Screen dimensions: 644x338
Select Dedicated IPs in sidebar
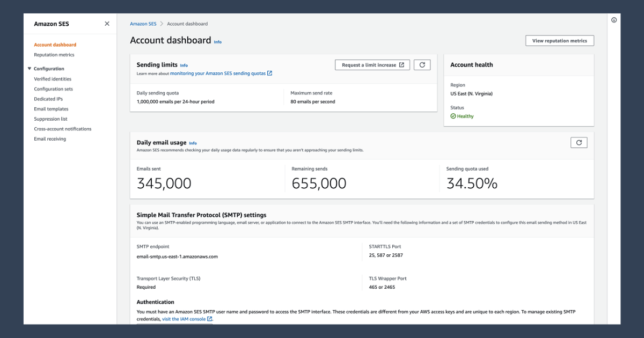tap(48, 99)
